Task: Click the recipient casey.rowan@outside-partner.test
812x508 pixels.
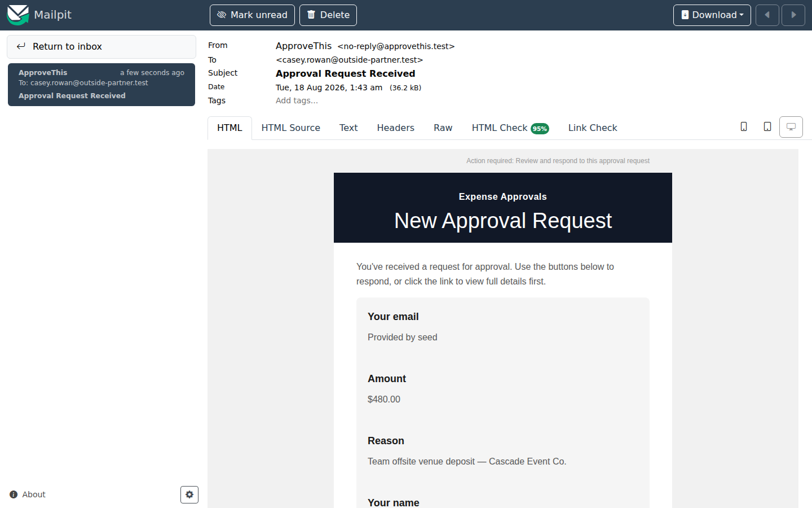Action: click(x=349, y=60)
